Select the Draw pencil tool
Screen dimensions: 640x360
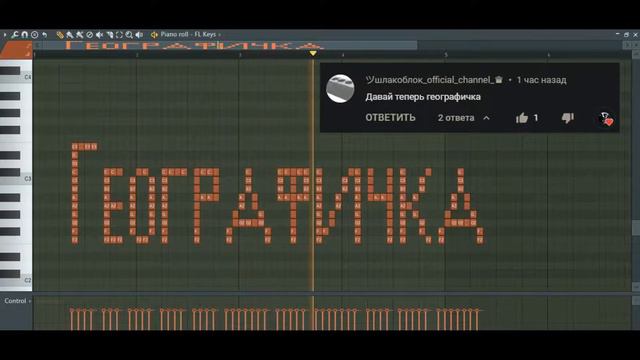click(x=60, y=35)
